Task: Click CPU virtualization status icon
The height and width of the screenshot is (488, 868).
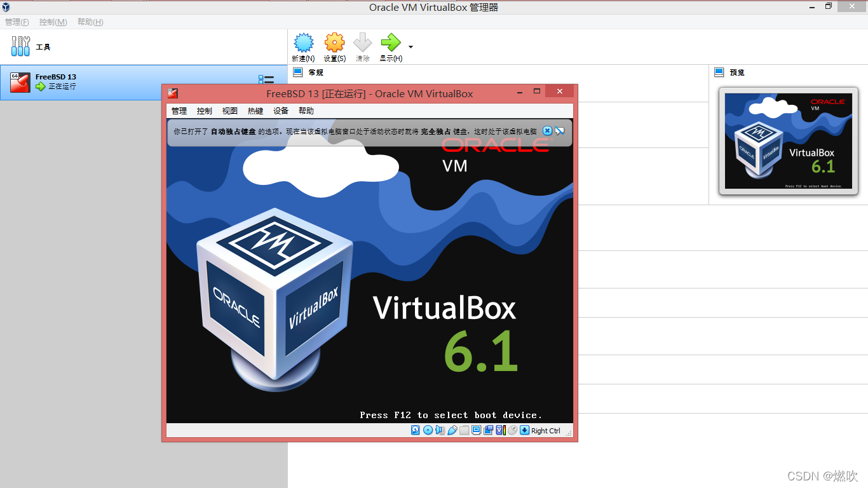Action: click(x=500, y=430)
